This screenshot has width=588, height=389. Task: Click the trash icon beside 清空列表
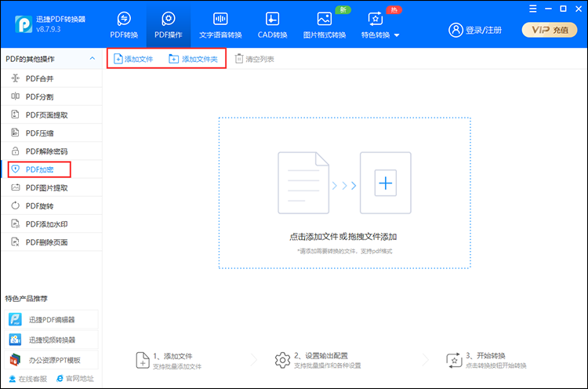coord(239,59)
